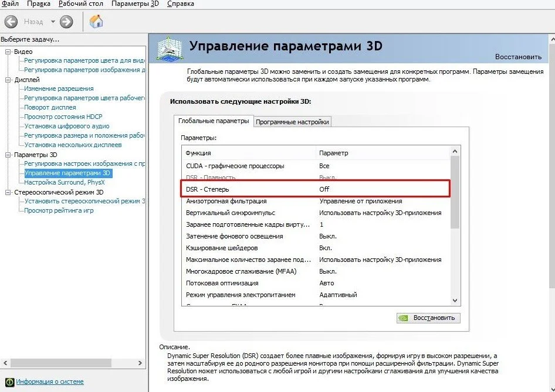Open Поворот дисплея task
The width and height of the screenshot is (555, 392).
(50, 107)
